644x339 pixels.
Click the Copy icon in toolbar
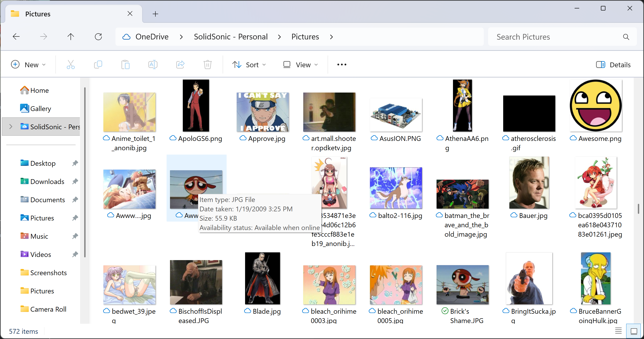98,65
